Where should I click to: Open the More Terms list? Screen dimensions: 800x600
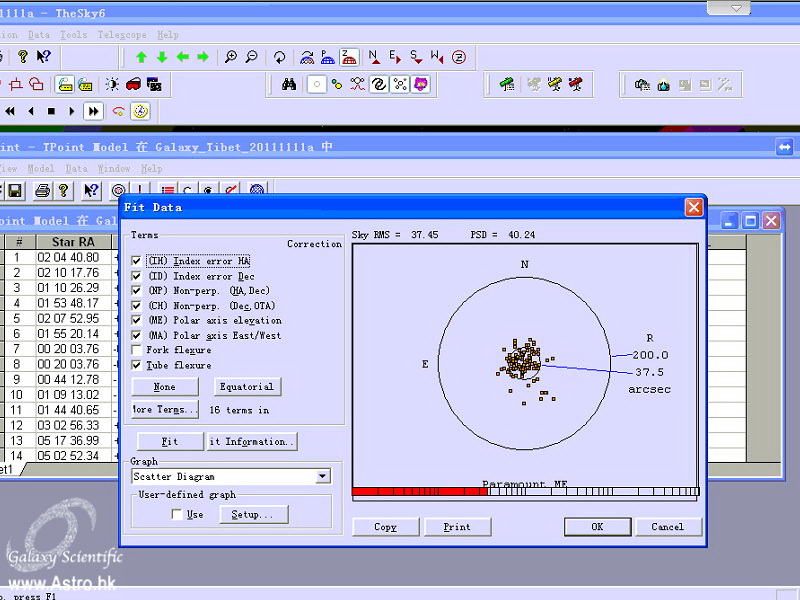click(x=165, y=410)
